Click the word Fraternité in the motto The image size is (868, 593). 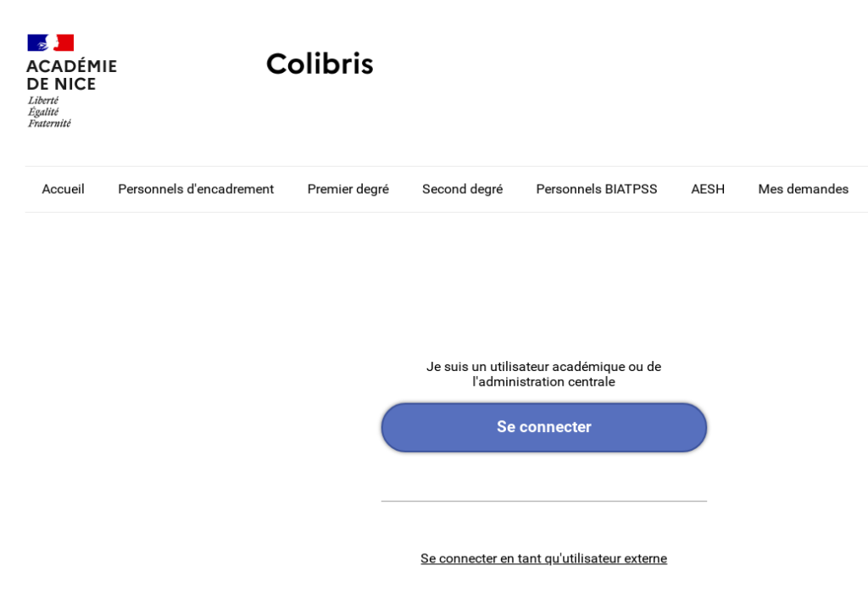coord(49,123)
